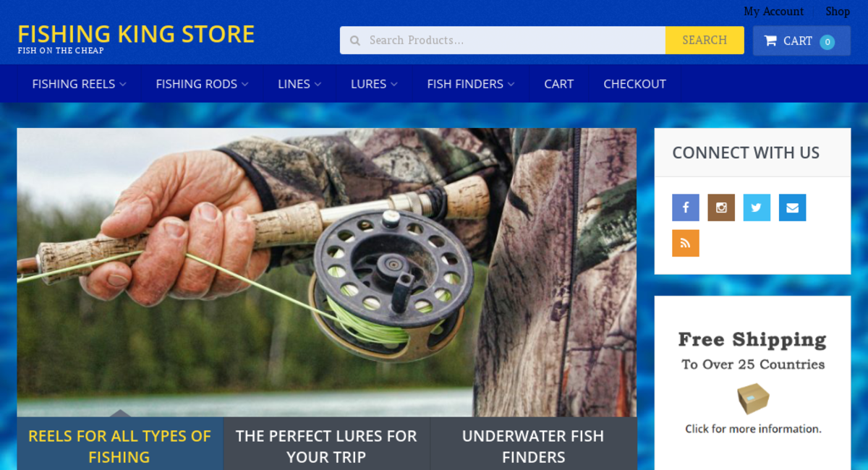Expand the Fish Finders dropdown menu

tap(470, 84)
